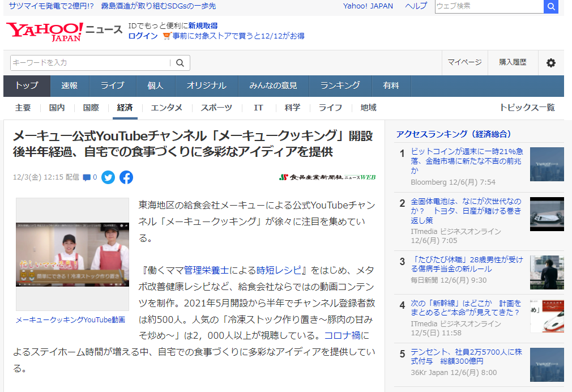Click the 全固体電池 article thumbnail
Screen dimensions: 572x392
click(x=547, y=214)
